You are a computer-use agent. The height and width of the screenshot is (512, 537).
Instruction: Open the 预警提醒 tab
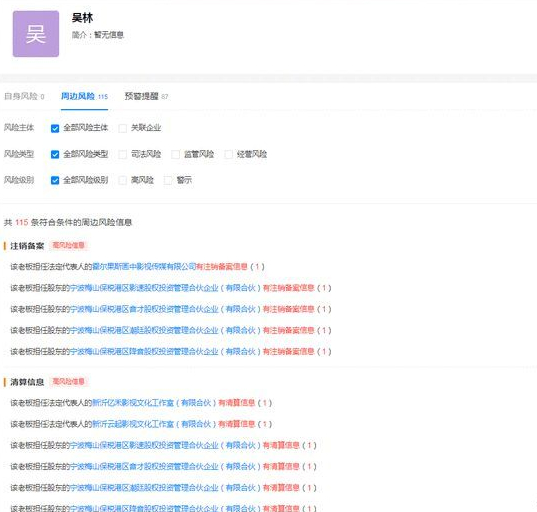146,96
